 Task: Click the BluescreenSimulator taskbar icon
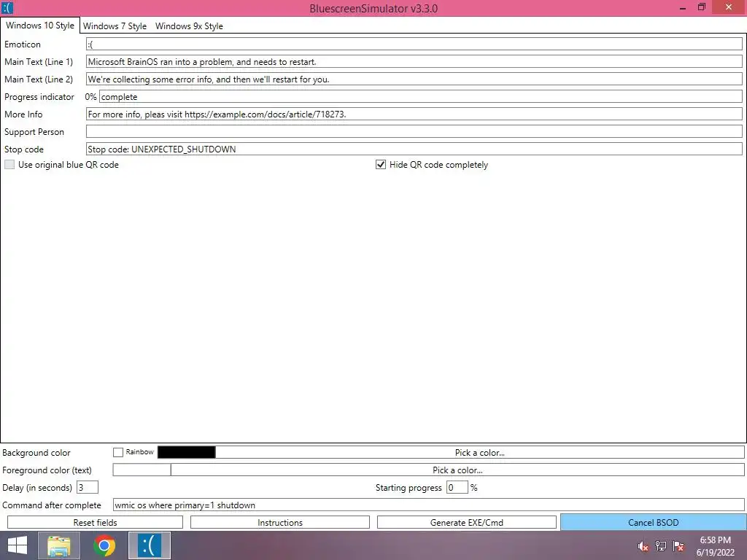pyautogui.click(x=150, y=545)
